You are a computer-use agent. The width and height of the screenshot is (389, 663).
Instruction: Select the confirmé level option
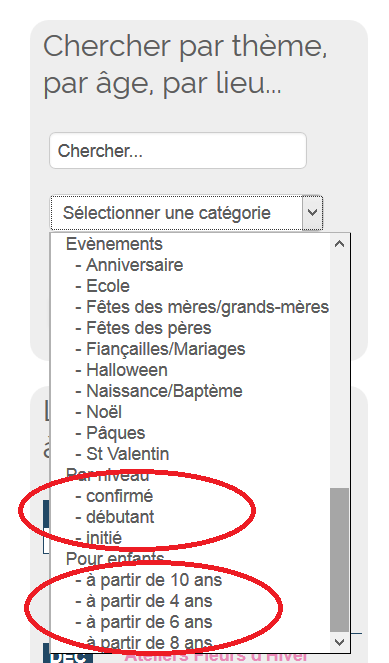(190, 496)
